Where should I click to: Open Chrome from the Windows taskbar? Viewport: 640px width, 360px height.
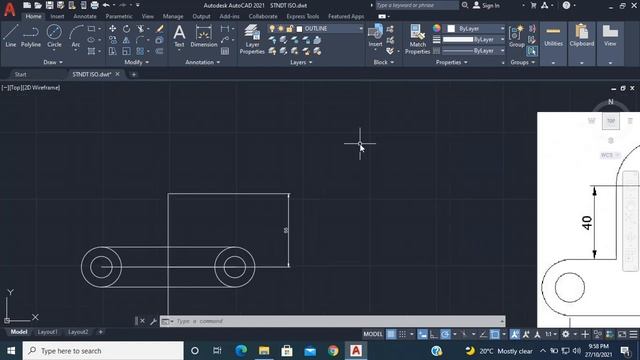(333, 351)
